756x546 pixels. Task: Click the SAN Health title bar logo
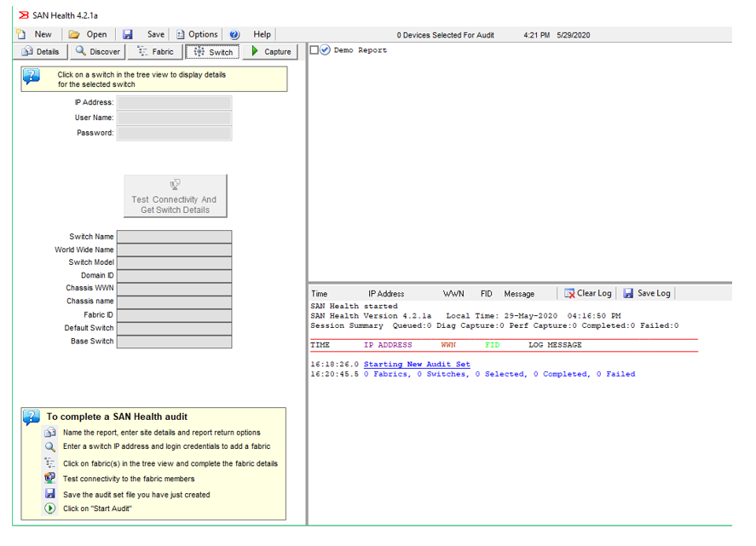[23, 14]
